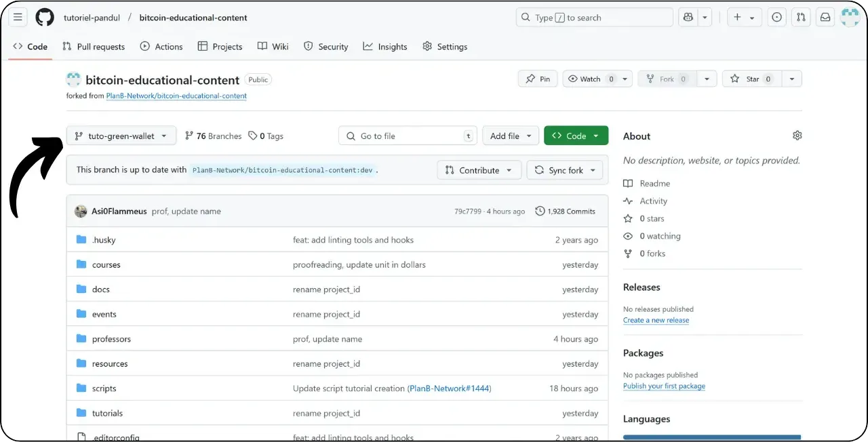Open the issues clock icon in header

[776, 17]
